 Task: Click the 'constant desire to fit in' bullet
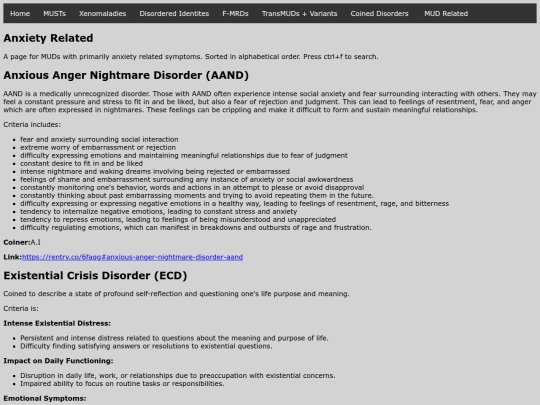click(x=81, y=164)
